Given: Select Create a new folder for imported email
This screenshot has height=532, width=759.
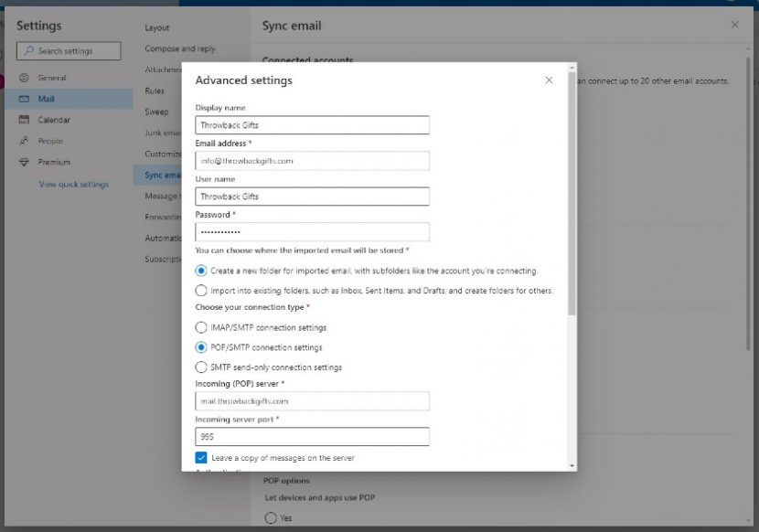Looking at the screenshot, I should pos(201,271).
